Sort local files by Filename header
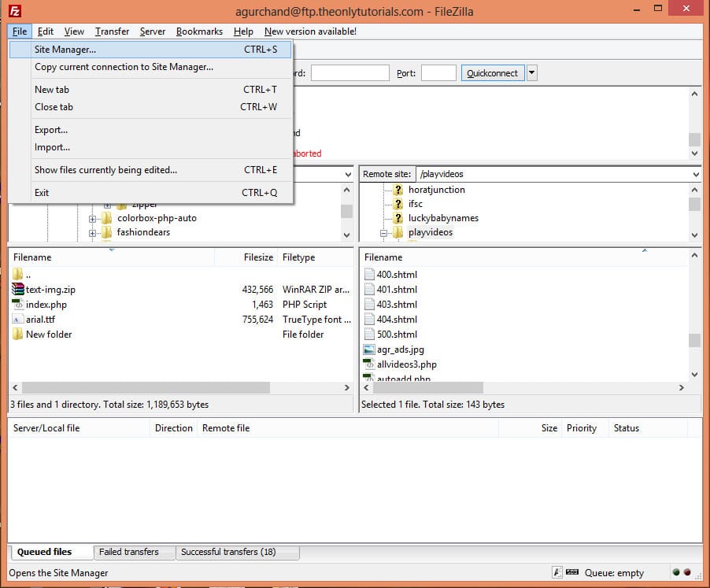Image resolution: width=710 pixels, height=588 pixels. 112,257
